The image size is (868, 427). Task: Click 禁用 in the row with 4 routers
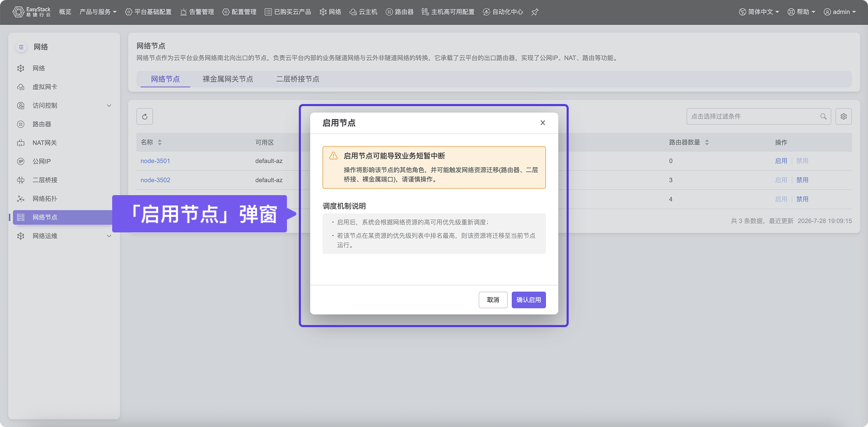pyautogui.click(x=802, y=199)
